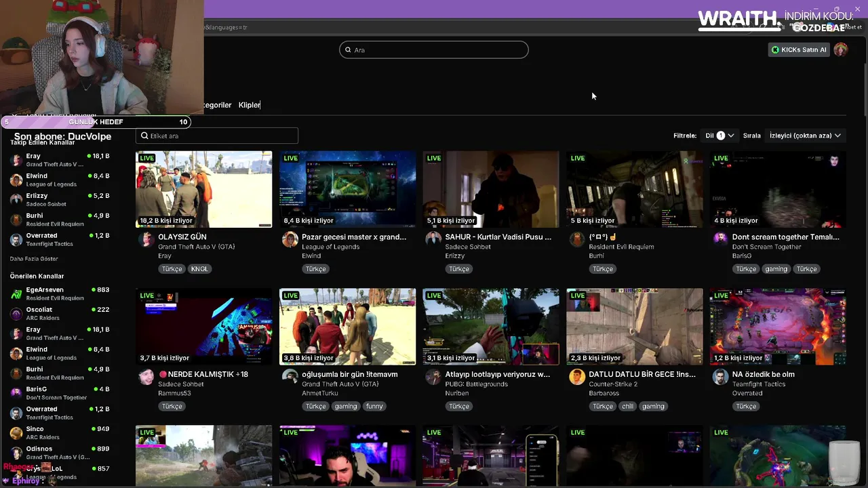Open NA özledik be olm thumbnail
This screenshot has width=868, height=488.
click(x=778, y=327)
